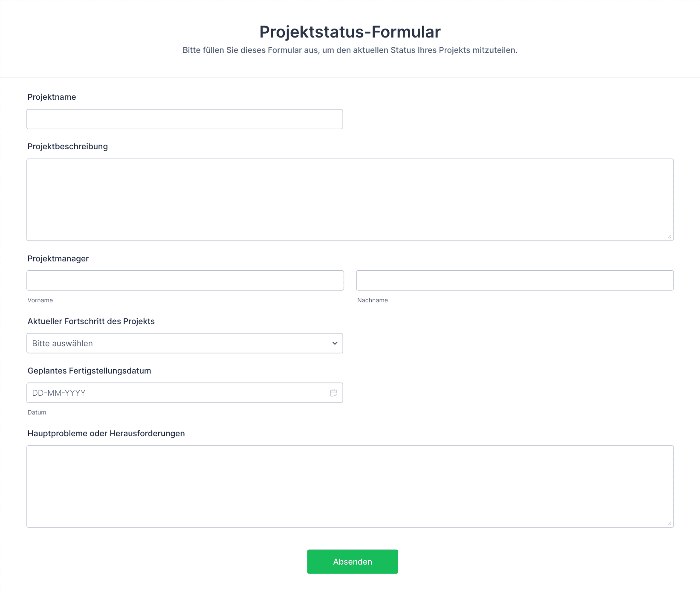Focus the Nachname input box

coord(515,281)
